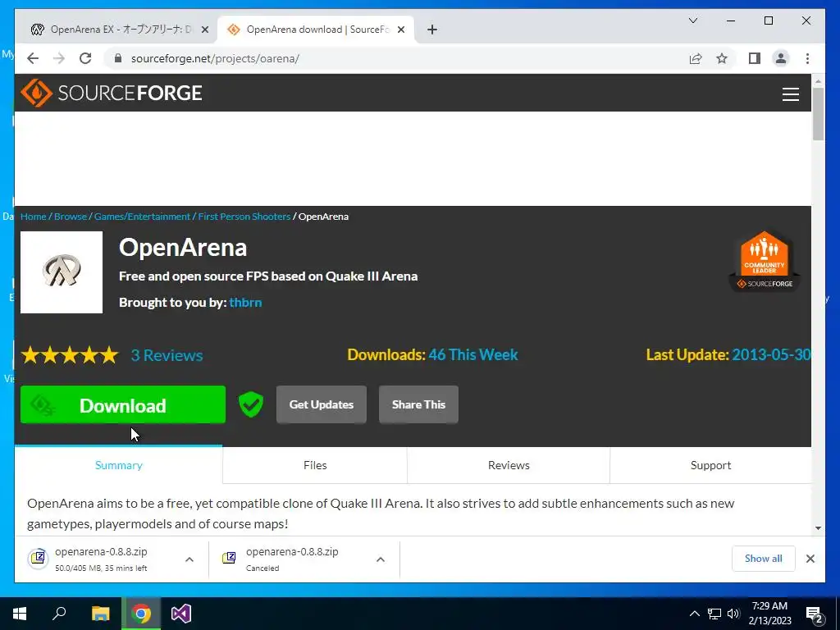This screenshot has width=840, height=630.
Task: Open a new tab with plus button
Action: 432,30
